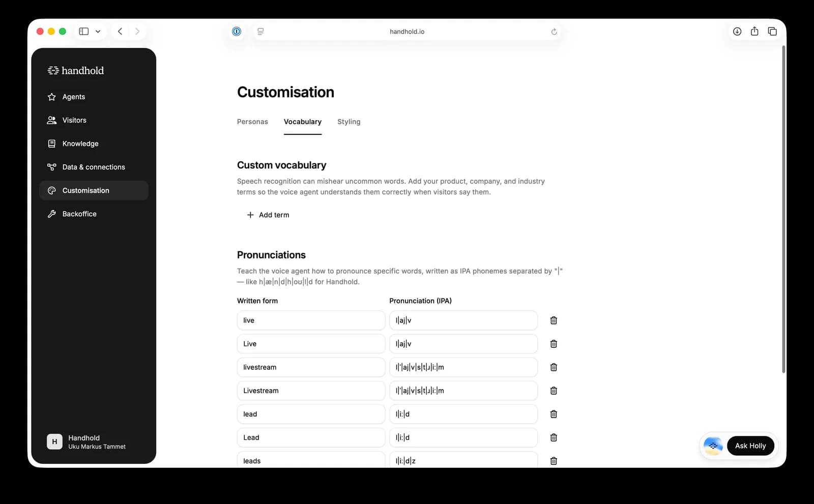This screenshot has width=814, height=504.
Task: Open Knowledge via its book icon
Action: point(51,143)
